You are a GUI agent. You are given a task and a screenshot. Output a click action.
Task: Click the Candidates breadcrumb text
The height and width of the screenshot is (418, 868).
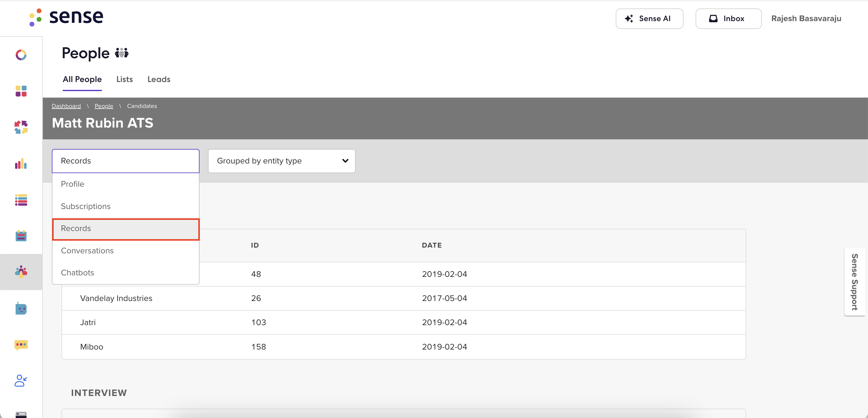coord(142,106)
